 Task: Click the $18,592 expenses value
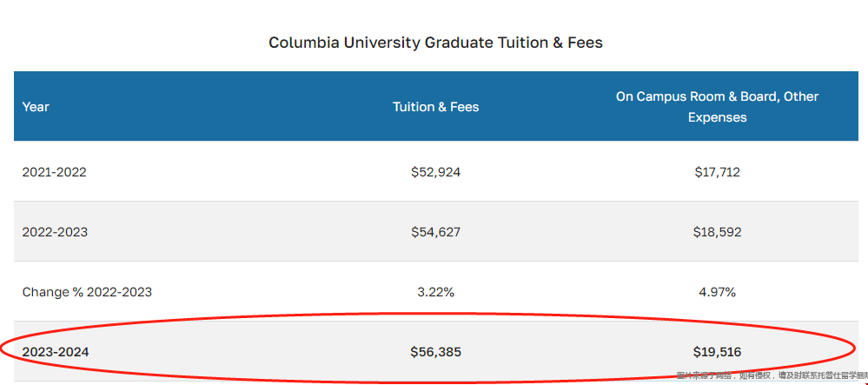point(717,232)
